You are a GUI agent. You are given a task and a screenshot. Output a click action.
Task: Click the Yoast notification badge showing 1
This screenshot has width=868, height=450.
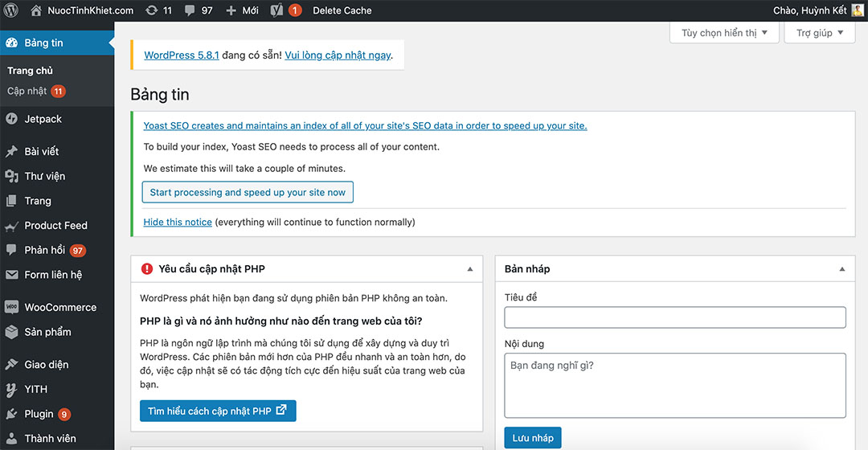pyautogui.click(x=295, y=10)
